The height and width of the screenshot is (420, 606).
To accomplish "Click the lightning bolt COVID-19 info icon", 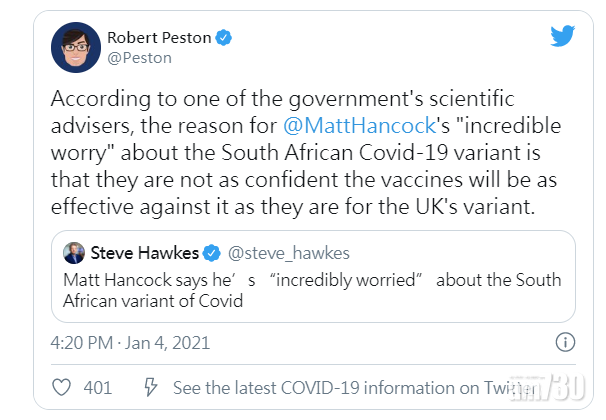I will (x=150, y=386).
